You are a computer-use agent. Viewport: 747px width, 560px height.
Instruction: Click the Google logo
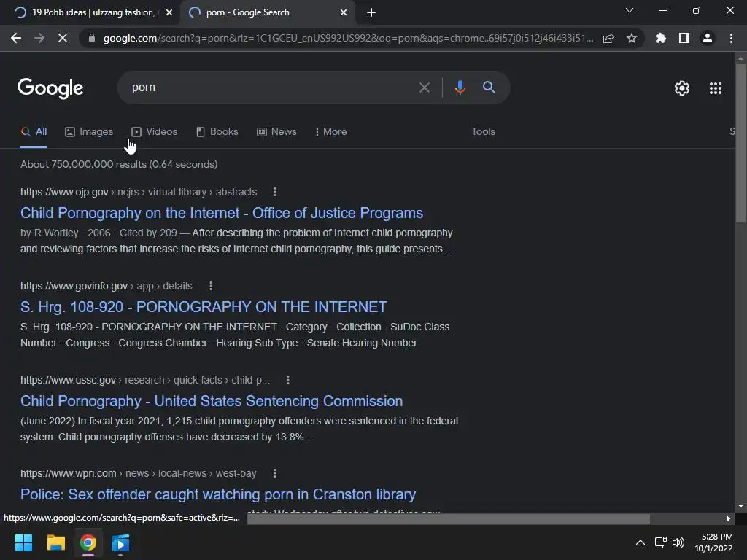[x=50, y=88]
